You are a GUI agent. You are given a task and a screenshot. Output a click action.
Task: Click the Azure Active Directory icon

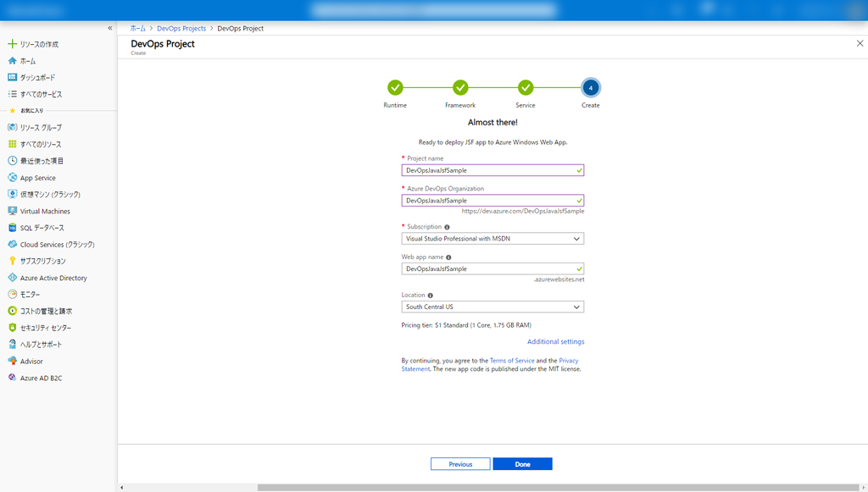12,278
